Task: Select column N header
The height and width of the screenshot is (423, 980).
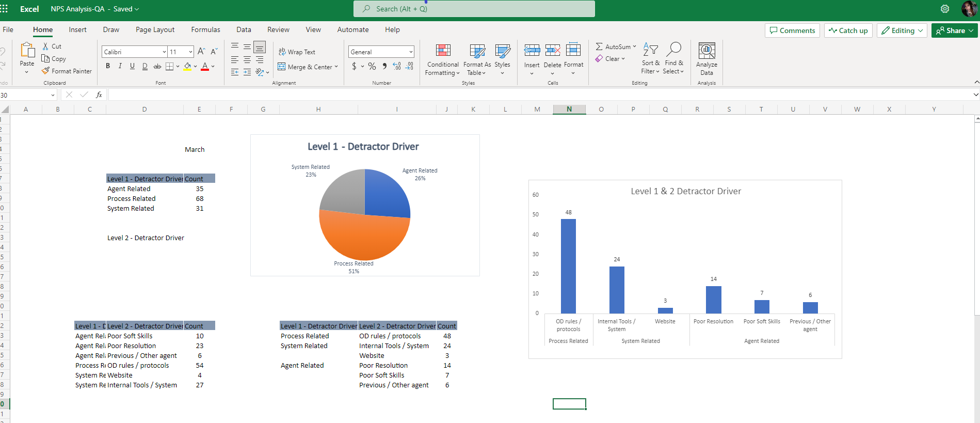Action: (569, 109)
